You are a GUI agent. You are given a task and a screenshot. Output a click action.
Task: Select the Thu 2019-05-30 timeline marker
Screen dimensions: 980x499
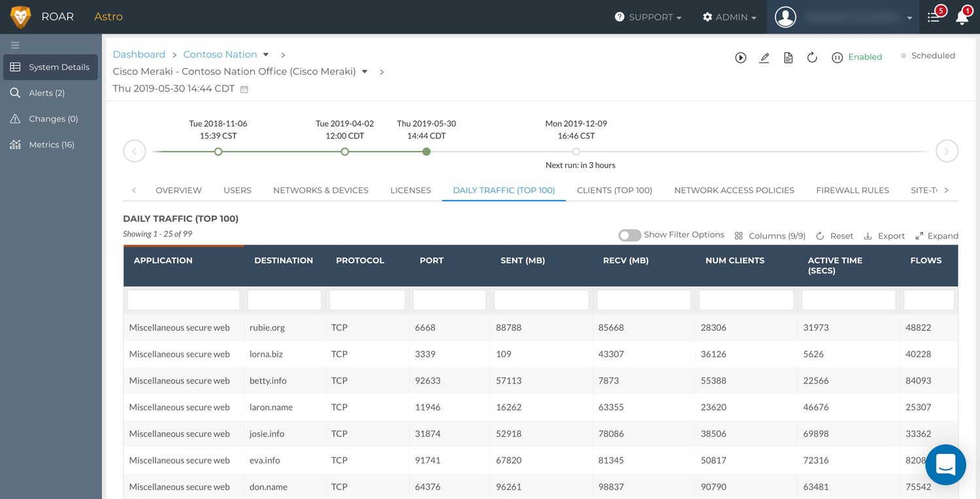pyautogui.click(x=426, y=151)
